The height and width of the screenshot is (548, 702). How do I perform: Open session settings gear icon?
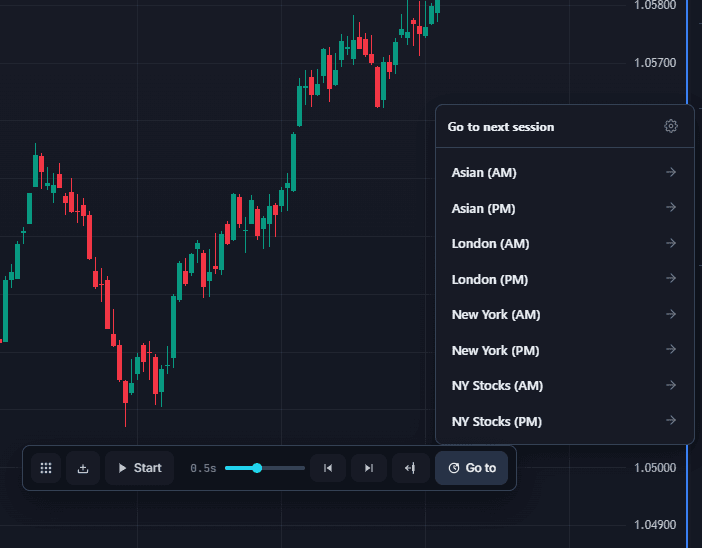[x=670, y=126]
